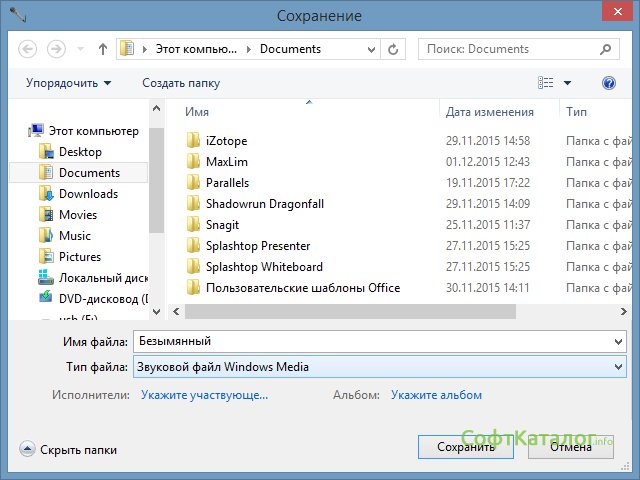Select the iZotope folder icon
Image resolution: width=640 pixels, height=480 pixels.
click(x=194, y=141)
